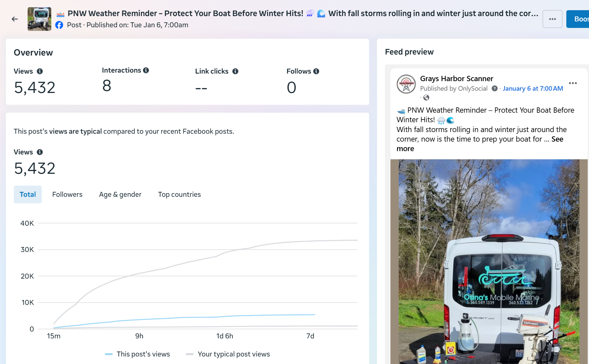Click the Views info icon in Overview
The image size is (589, 364).
40,71
